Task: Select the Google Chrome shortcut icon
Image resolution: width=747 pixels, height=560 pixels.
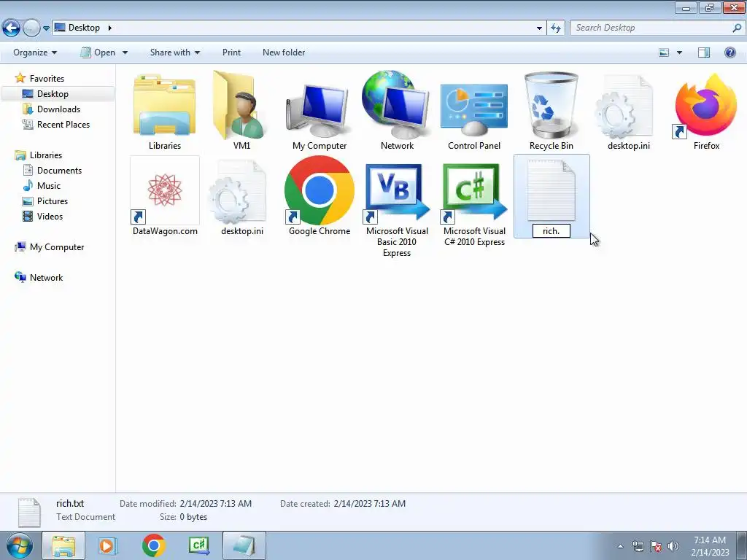Action: (320, 190)
